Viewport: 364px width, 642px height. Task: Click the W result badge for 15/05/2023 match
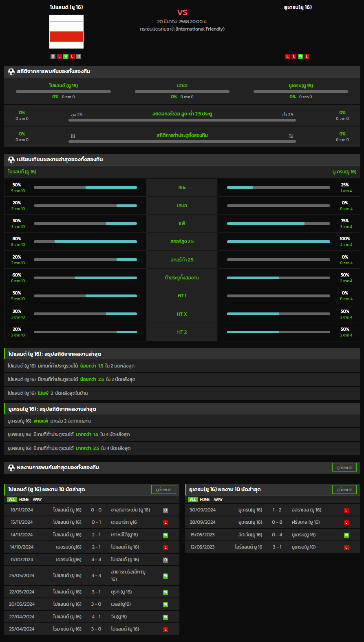point(346,535)
